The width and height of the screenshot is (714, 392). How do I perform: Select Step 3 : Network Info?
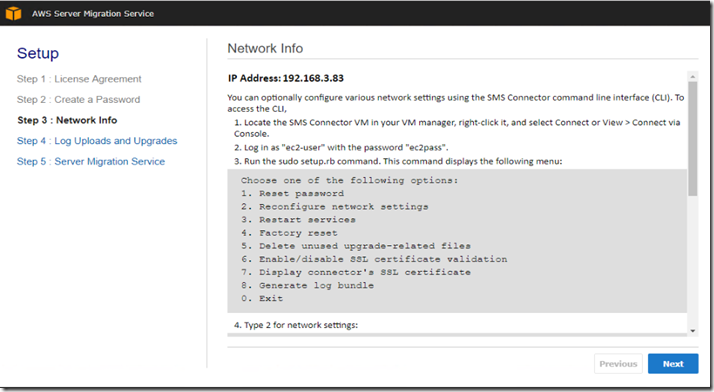tap(67, 120)
